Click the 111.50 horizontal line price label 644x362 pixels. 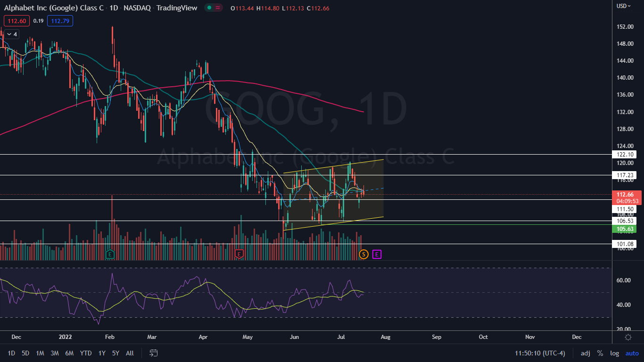click(624, 209)
